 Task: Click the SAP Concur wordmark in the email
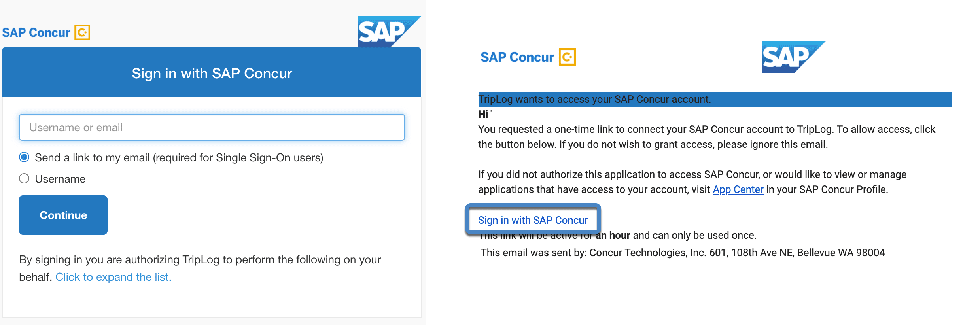tap(517, 57)
